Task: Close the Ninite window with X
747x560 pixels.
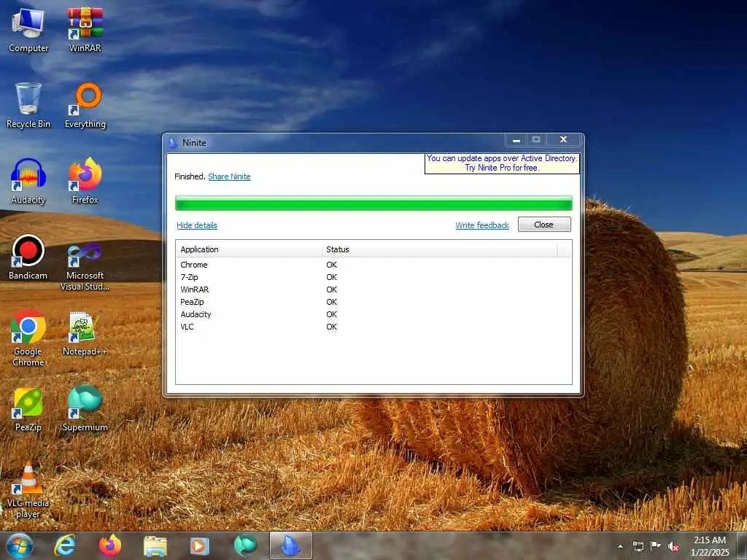Action: coord(563,139)
